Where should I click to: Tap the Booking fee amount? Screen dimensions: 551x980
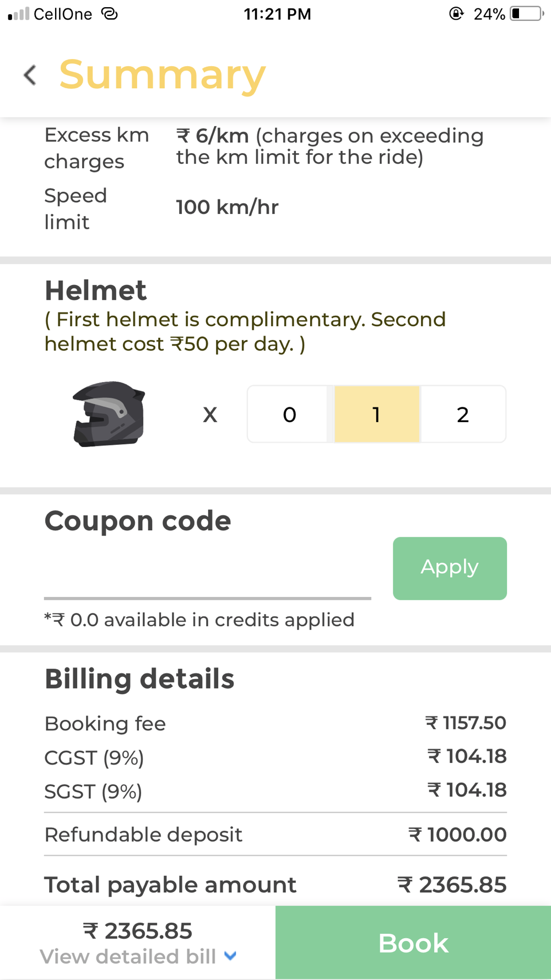pyautogui.click(x=466, y=723)
